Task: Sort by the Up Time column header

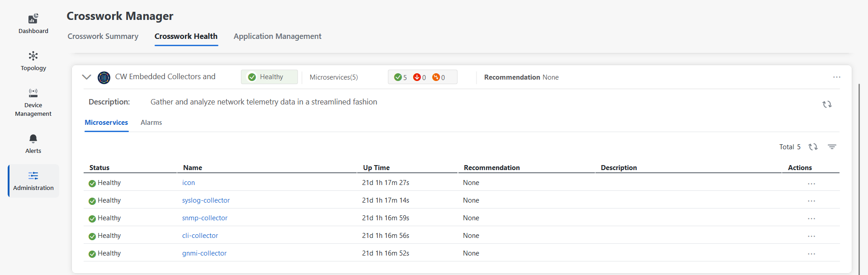Action: click(x=376, y=168)
